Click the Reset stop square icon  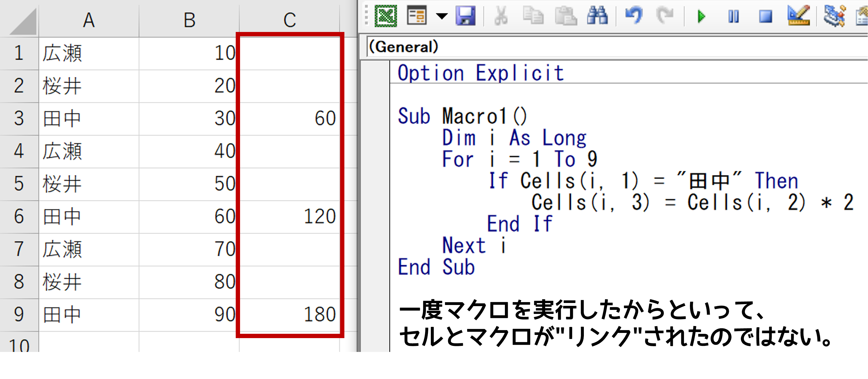point(766,16)
